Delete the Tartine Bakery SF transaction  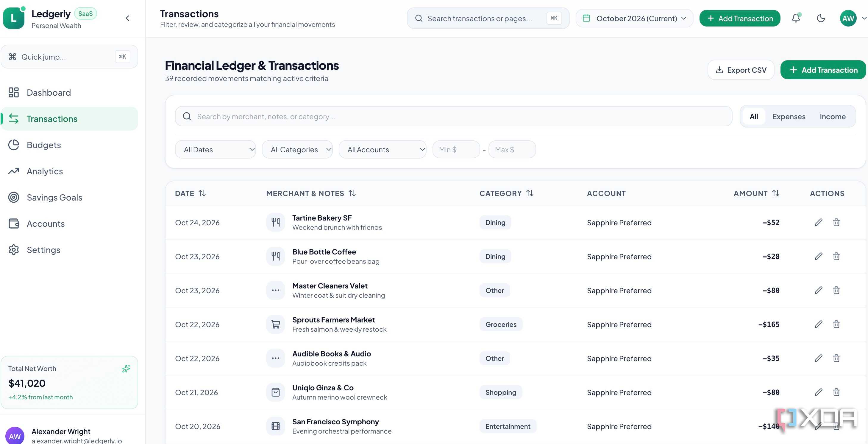(x=836, y=222)
